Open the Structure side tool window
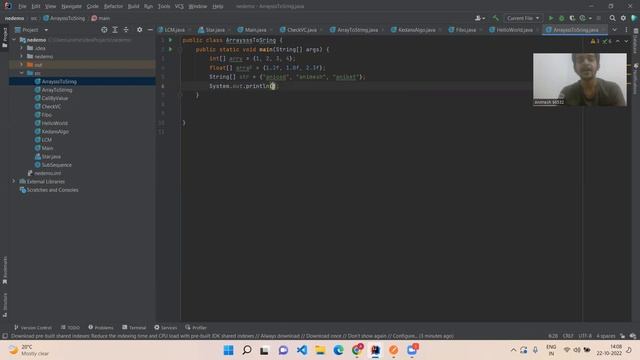The width and height of the screenshot is (640, 360). pos(4,304)
